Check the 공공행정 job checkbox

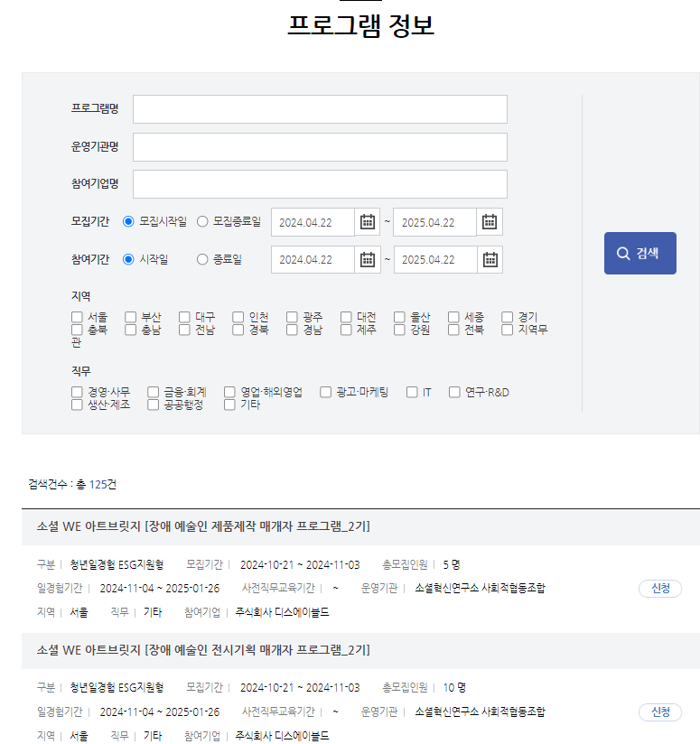153,405
